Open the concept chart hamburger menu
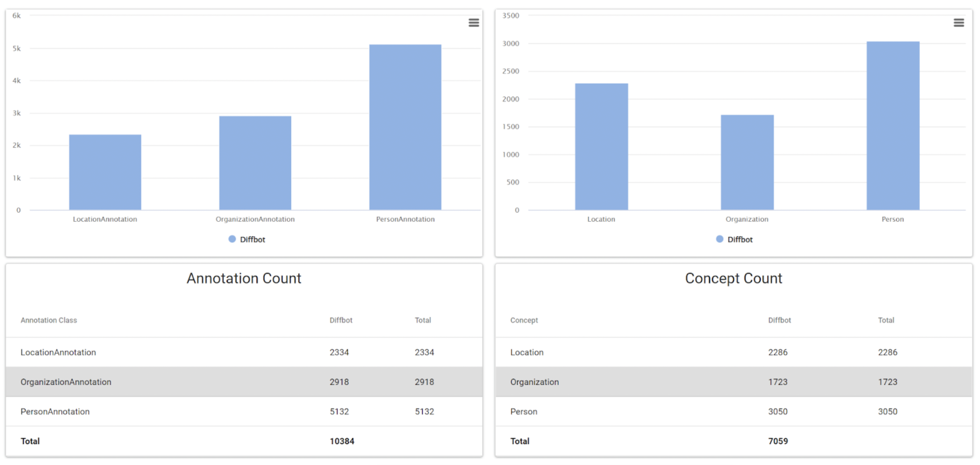 [959, 23]
